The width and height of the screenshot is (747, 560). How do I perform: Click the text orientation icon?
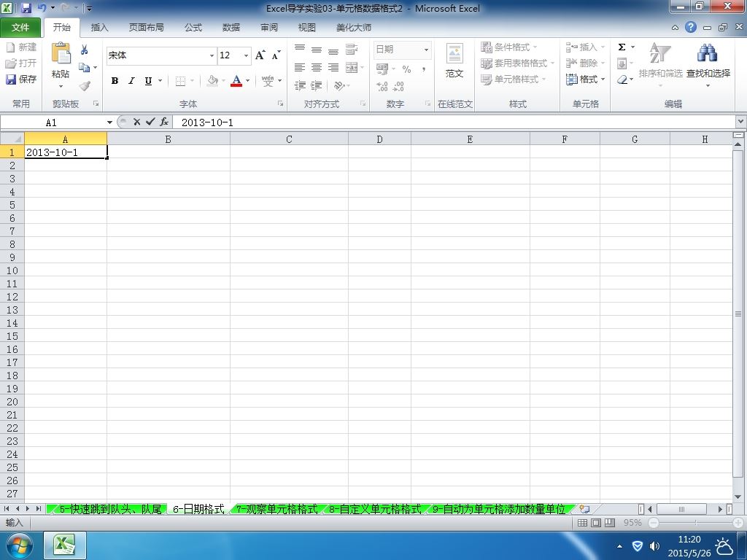click(x=339, y=86)
